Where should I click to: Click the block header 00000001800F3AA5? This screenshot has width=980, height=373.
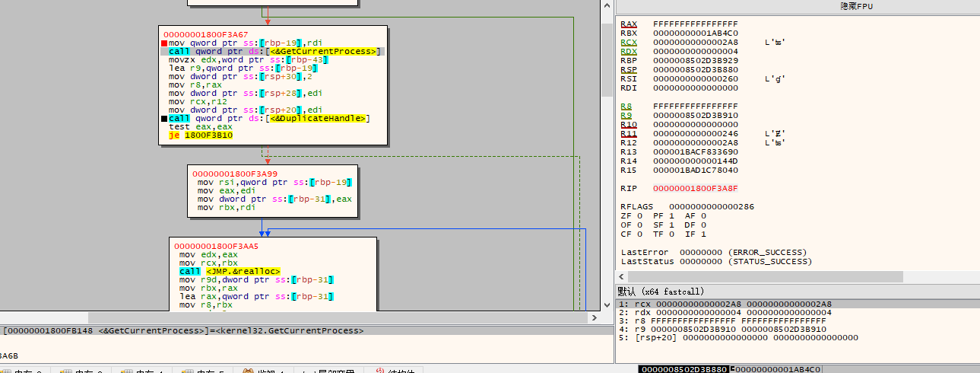tap(217, 247)
